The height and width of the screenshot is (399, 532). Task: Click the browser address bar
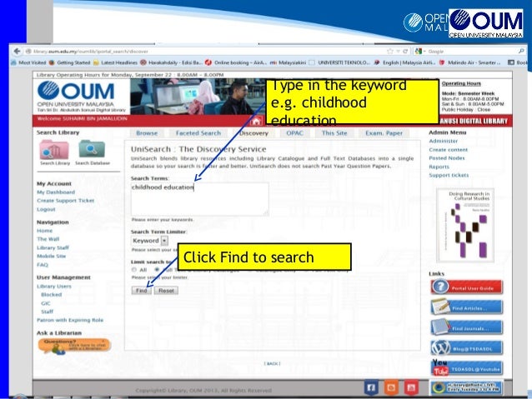[x=210, y=51]
